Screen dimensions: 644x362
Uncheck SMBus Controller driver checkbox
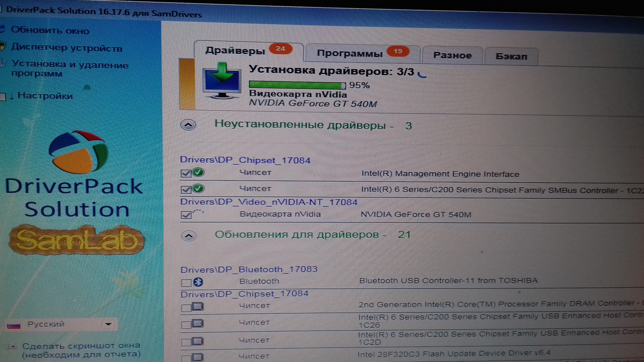tap(186, 190)
